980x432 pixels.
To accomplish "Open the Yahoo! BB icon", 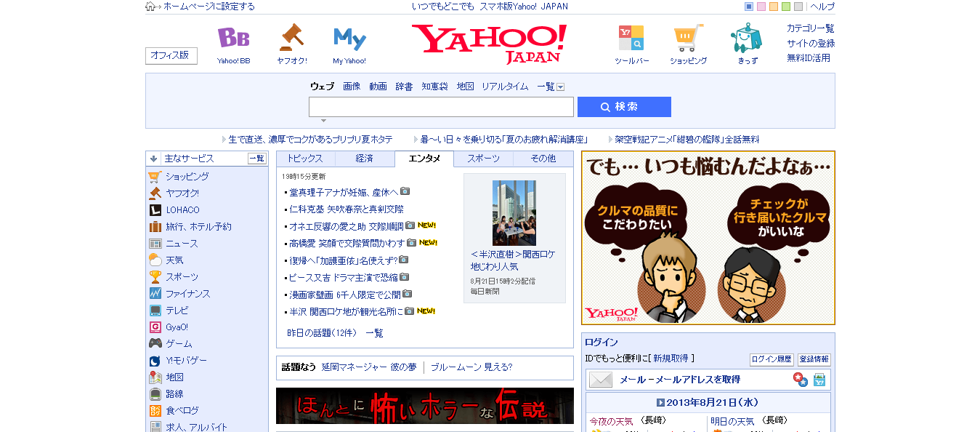I will point(233,38).
